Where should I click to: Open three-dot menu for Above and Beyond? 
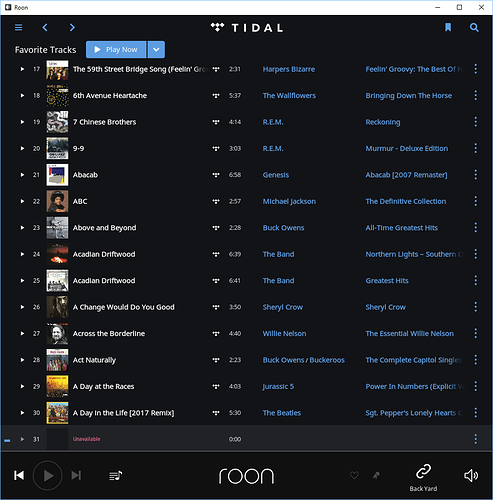pos(476,228)
